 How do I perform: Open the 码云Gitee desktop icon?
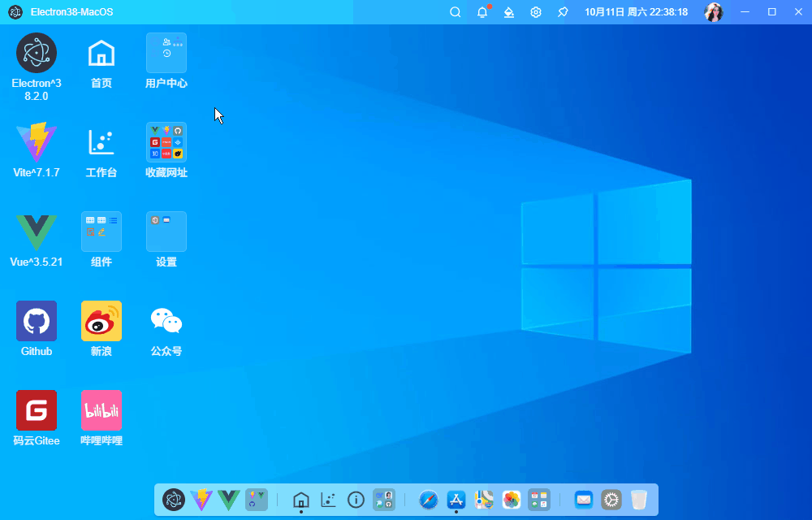(37, 410)
